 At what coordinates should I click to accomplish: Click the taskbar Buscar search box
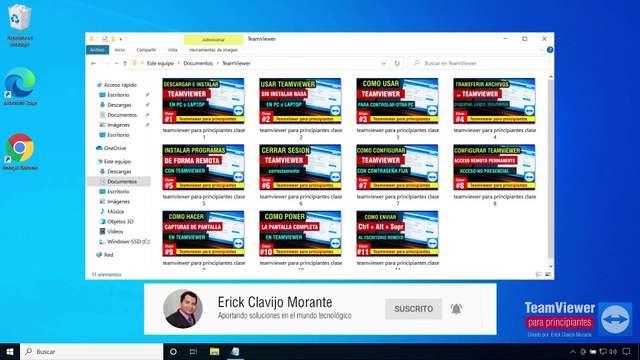92,351
